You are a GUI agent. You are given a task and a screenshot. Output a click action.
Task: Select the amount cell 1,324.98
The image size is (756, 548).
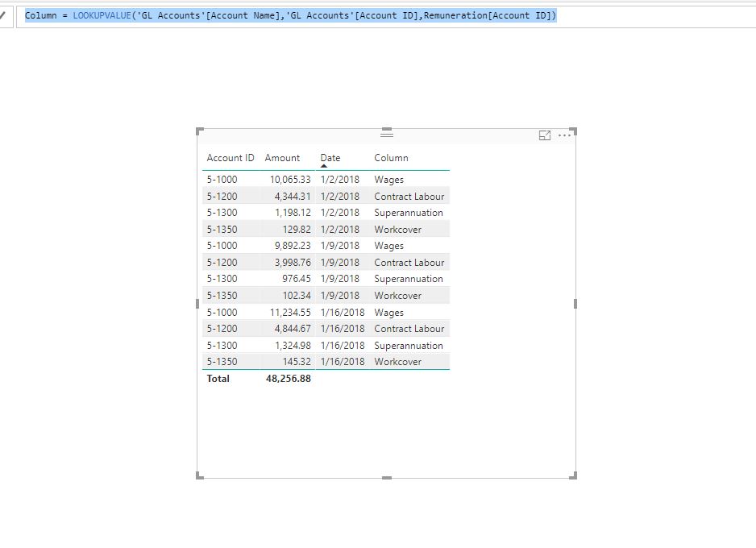pos(293,346)
